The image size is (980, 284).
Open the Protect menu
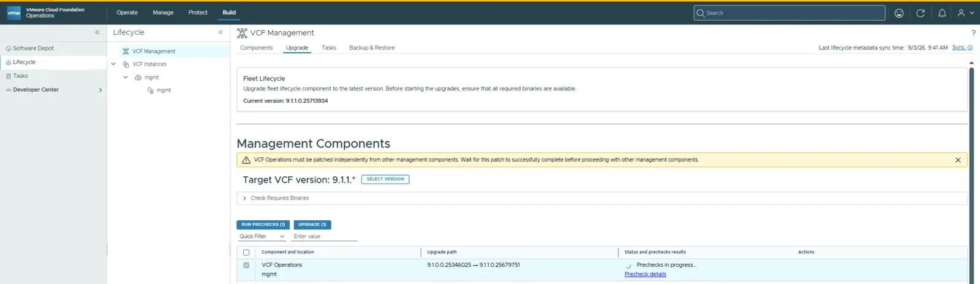click(x=198, y=13)
